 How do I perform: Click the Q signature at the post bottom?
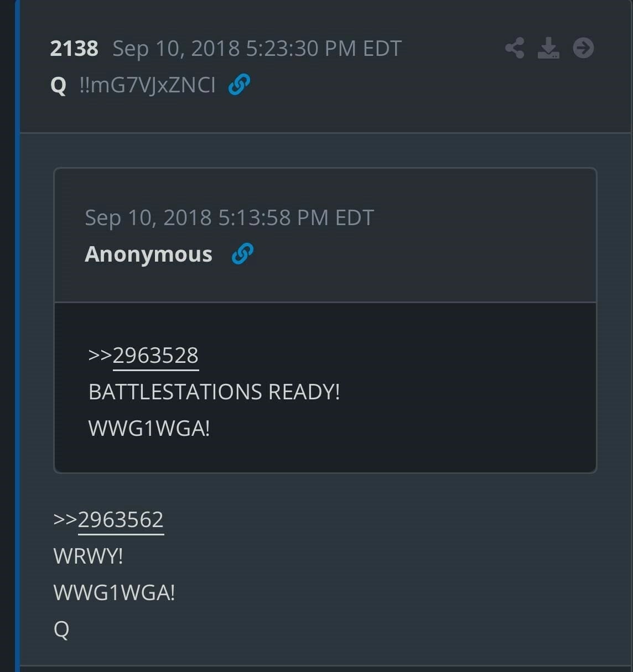pos(61,630)
